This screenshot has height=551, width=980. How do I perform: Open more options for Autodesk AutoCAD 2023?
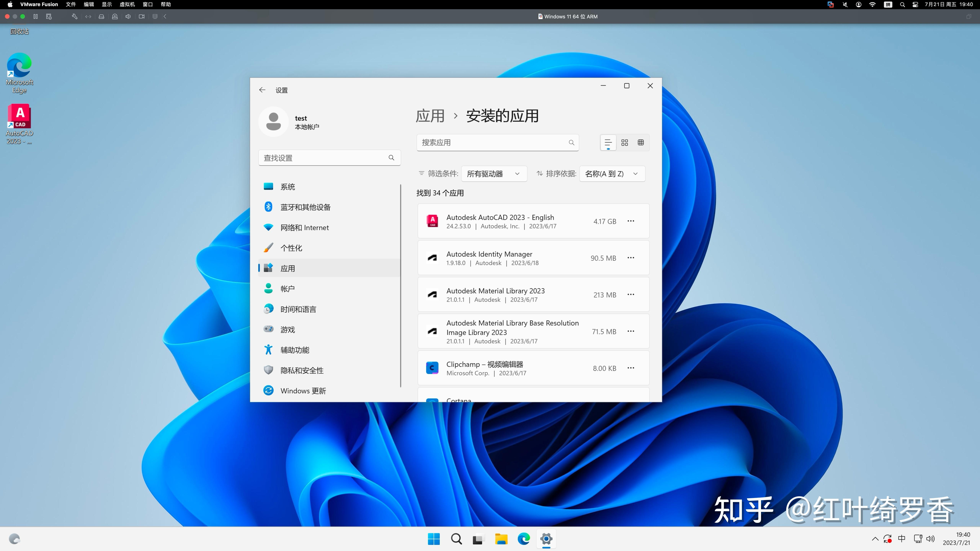coord(631,221)
